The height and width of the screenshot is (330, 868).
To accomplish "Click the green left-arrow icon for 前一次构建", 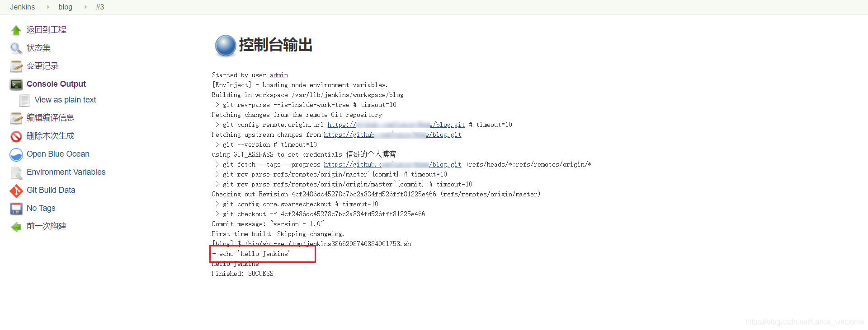I will pos(16,227).
